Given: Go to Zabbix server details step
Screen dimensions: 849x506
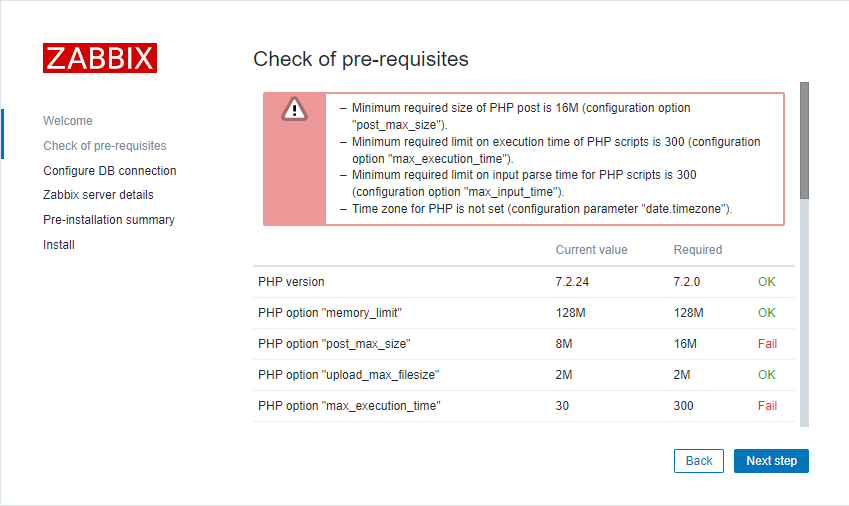Looking at the screenshot, I should 99,195.
